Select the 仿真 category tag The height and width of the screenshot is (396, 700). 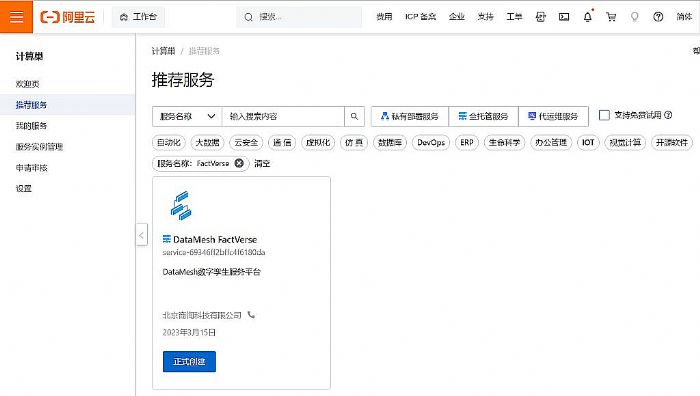pos(354,142)
